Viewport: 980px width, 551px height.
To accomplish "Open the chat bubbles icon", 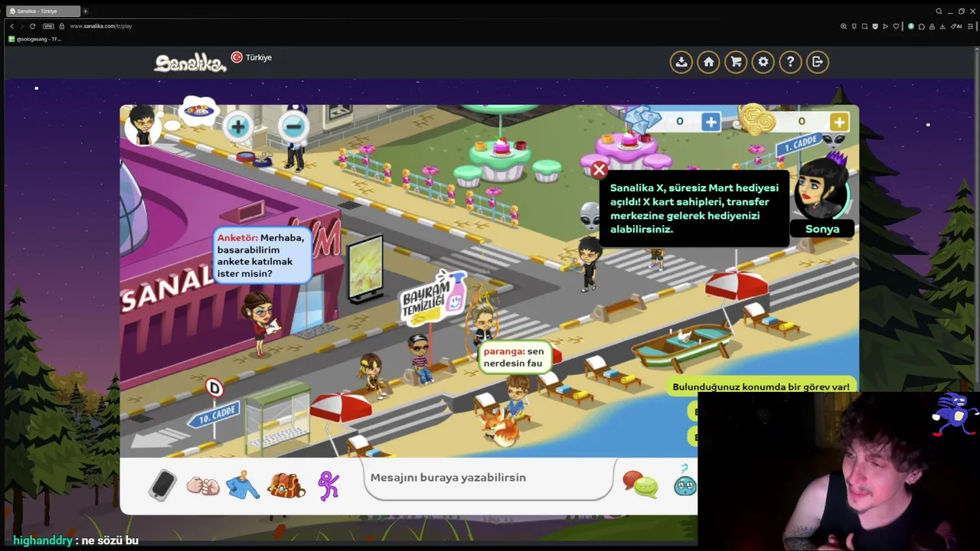I will (x=640, y=484).
